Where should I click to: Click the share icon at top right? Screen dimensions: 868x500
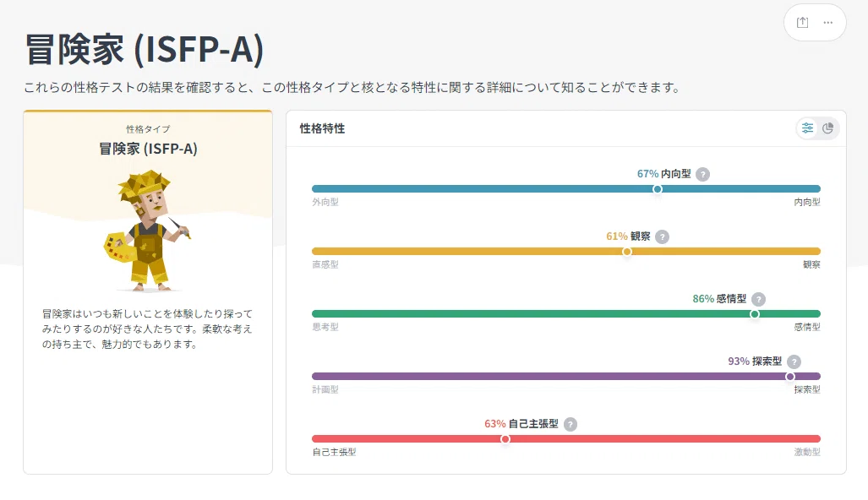tap(802, 23)
